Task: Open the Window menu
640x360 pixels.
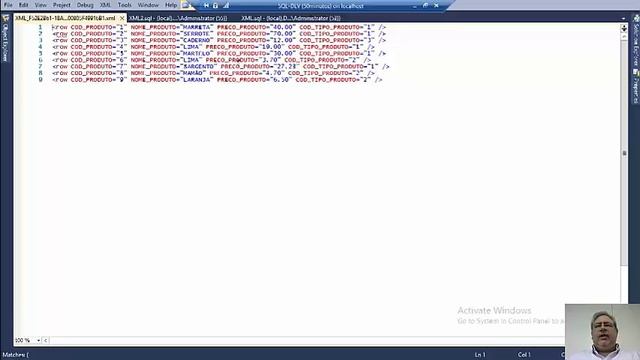Action: click(x=148, y=5)
